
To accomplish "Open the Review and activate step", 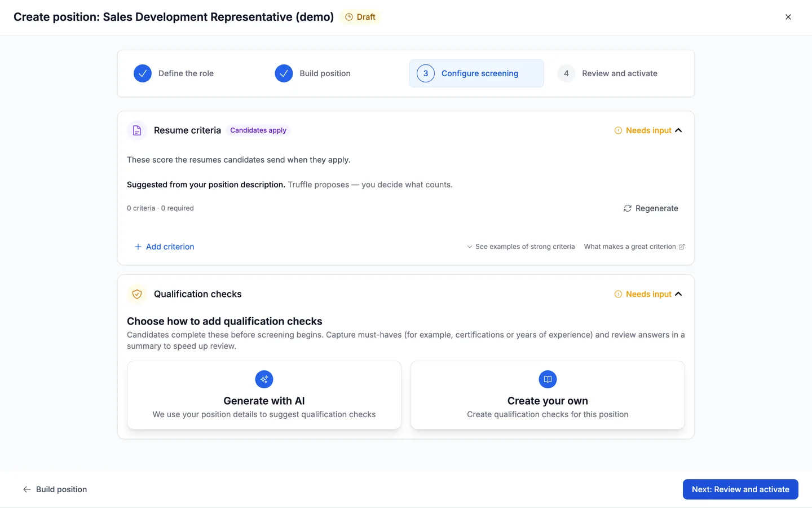I will (620, 73).
